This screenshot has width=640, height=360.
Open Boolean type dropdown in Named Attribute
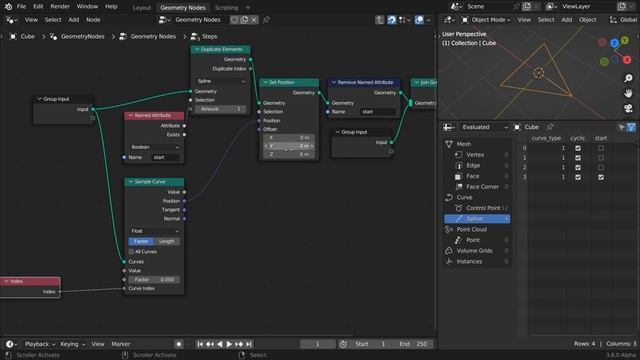(x=154, y=147)
